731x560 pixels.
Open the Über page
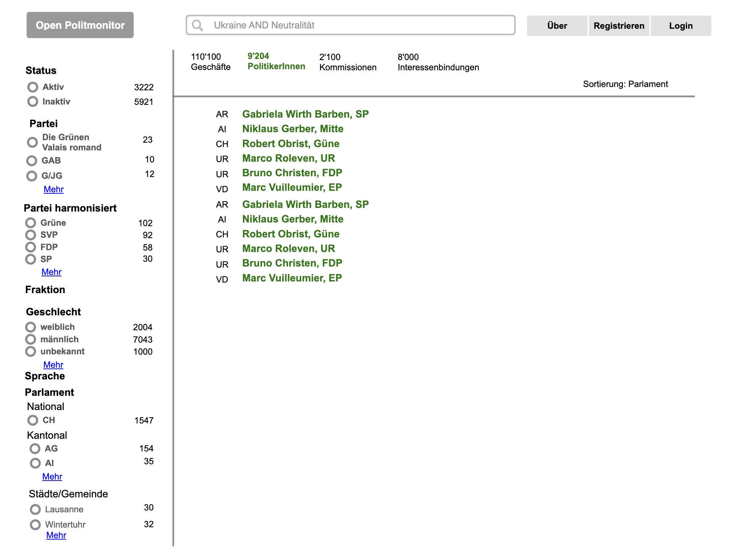pyautogui.click(x=557, y=26)
